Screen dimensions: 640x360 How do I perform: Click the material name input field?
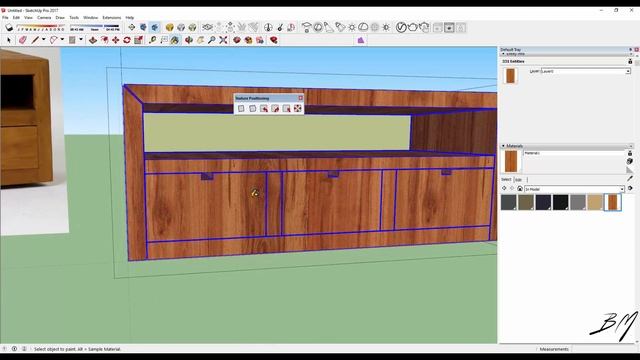tap(574, 153)
